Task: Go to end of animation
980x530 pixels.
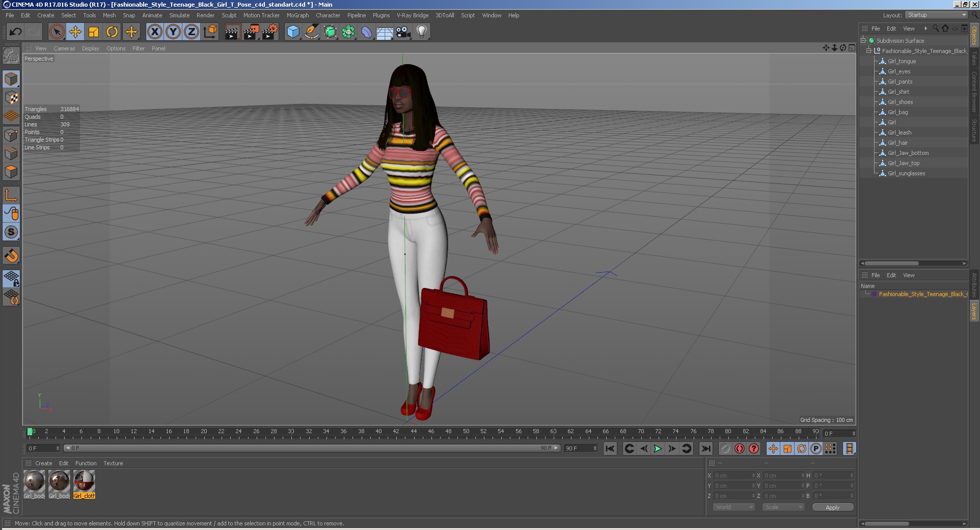Action: tap(705, 448)
